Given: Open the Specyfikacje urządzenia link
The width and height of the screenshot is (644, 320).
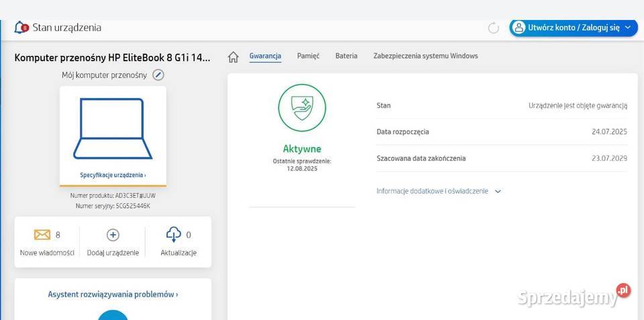Looking at the screenshot, I should click(113, 175).
